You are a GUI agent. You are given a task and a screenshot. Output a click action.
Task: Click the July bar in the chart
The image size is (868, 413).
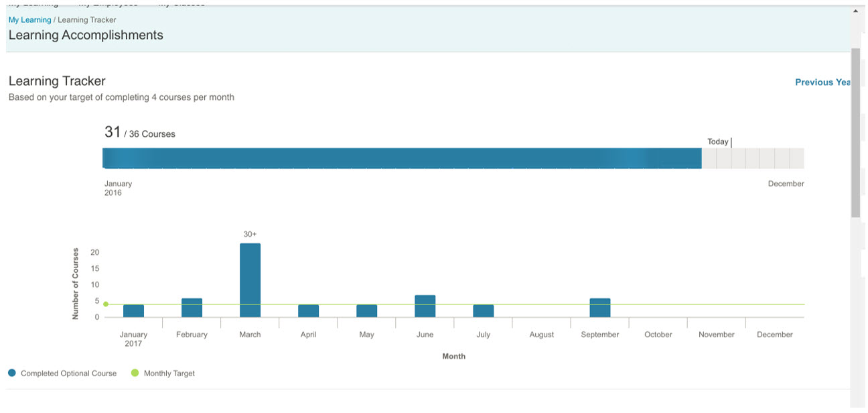pos(484,311)
